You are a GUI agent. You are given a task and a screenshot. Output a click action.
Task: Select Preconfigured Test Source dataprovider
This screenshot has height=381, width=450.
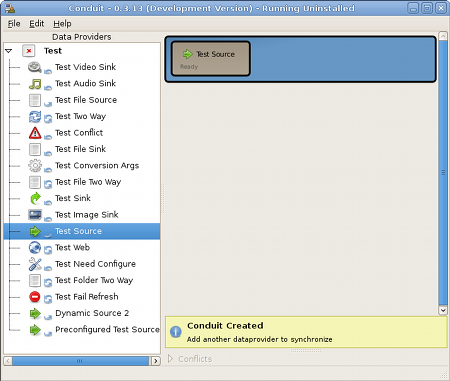pyautogui.click(x=107, y=330)
